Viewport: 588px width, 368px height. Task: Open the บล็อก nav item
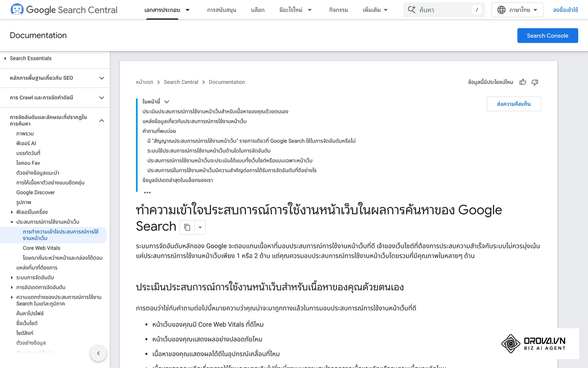click(x=258, y=10)
